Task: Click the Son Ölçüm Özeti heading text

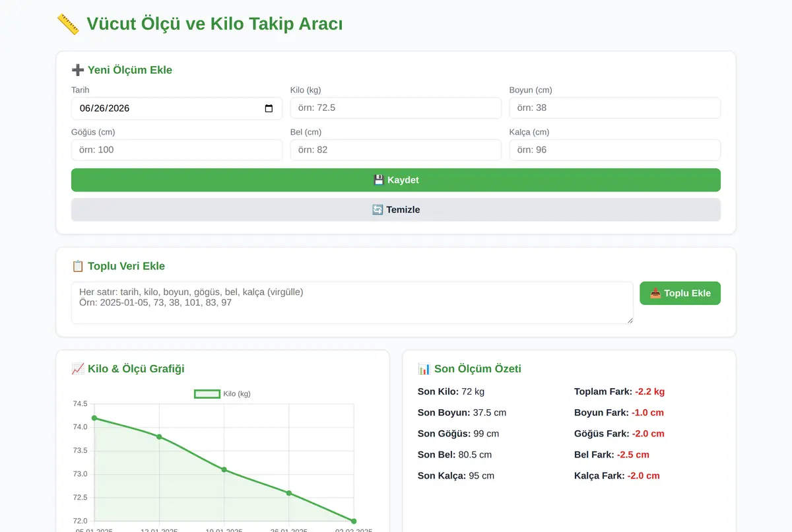Action: pyautogui.click(x=478, y=368)
